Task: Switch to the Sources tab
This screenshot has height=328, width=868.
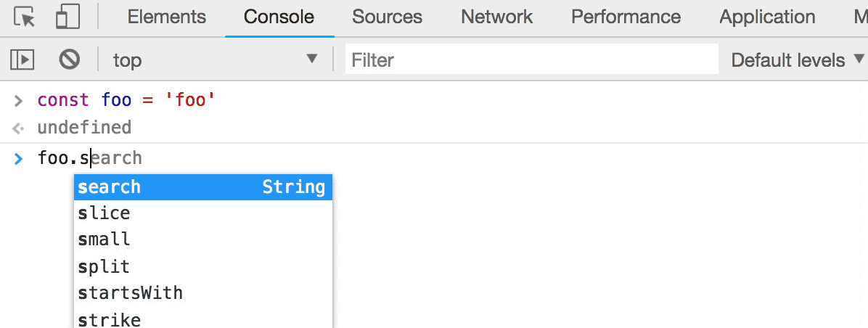Action: (x=387, y=17)
